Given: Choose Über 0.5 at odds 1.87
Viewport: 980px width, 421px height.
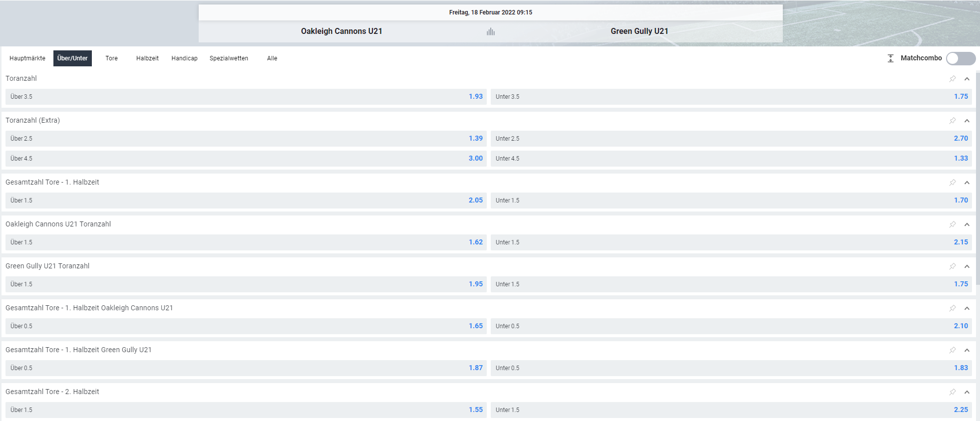Looking at the screenshot, I should pos(246,368).
